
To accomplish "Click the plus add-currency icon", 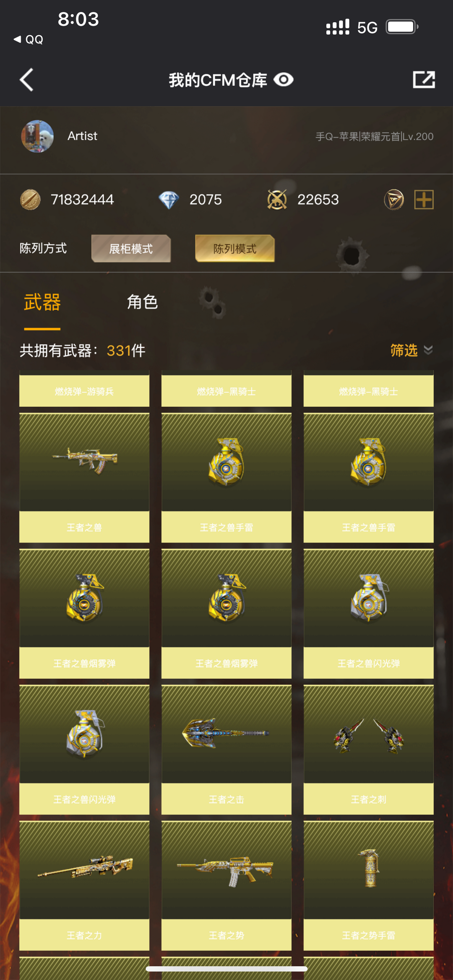I will [x=424, y=200].
